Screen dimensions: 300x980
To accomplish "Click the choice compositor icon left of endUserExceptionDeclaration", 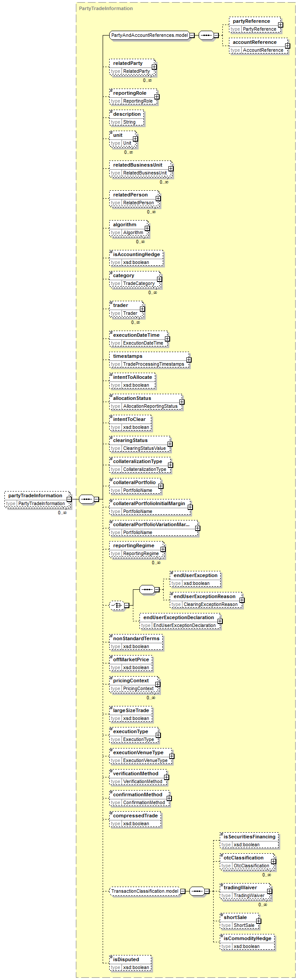I will tap(116, 605).
